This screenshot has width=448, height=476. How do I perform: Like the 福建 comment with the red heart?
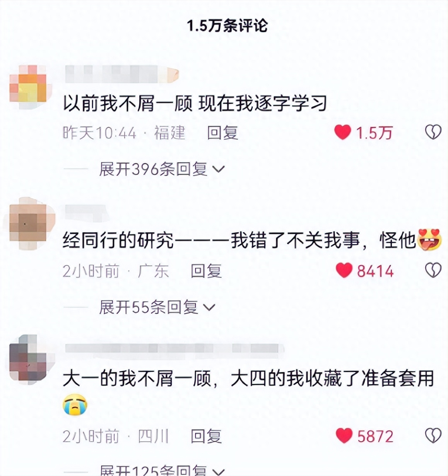pos(342,133)
